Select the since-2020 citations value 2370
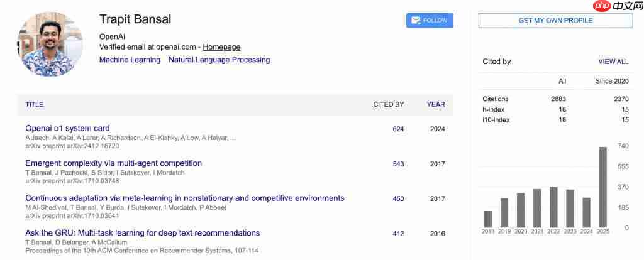This screenshot has width=644, height=260. [621, 99]
